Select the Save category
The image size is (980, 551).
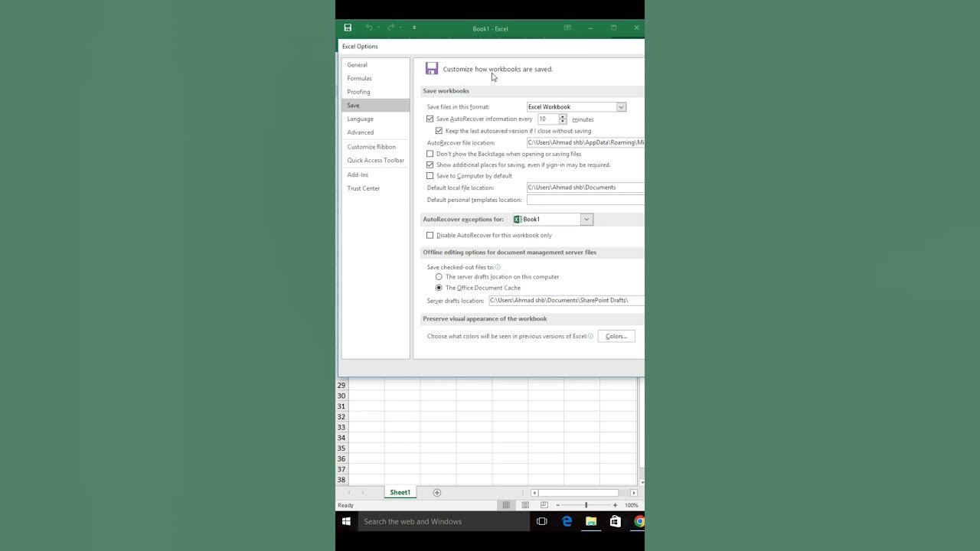(375, 105)
